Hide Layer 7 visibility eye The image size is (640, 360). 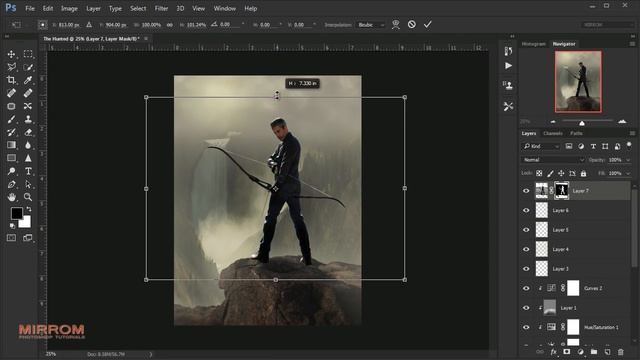pyautogui.click(x=526, y=191)
